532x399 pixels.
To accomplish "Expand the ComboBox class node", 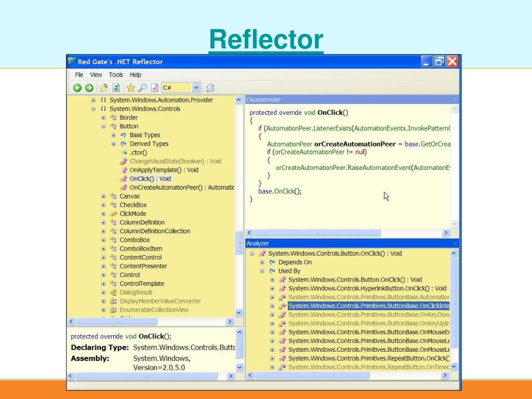I will click(x=103, y=240).
